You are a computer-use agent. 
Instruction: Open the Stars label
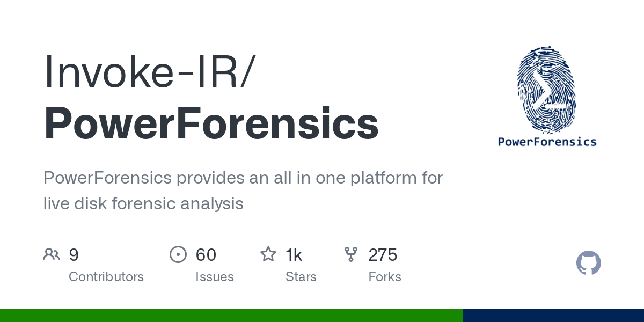[x=301, y=277]
